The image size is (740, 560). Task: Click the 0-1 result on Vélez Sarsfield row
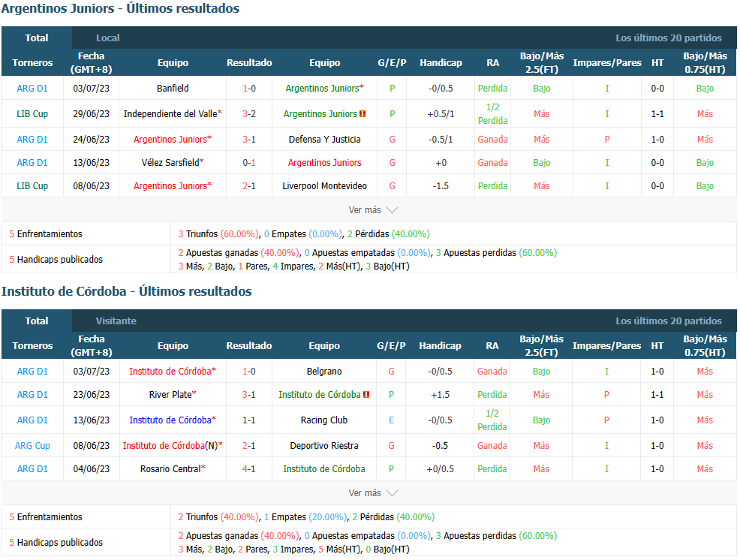coord(249,162)
